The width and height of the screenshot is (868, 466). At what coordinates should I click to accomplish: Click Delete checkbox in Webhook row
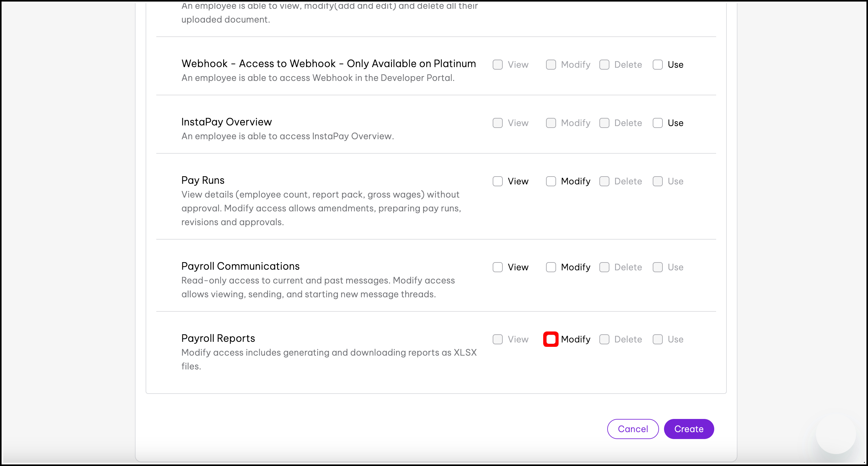604,65
